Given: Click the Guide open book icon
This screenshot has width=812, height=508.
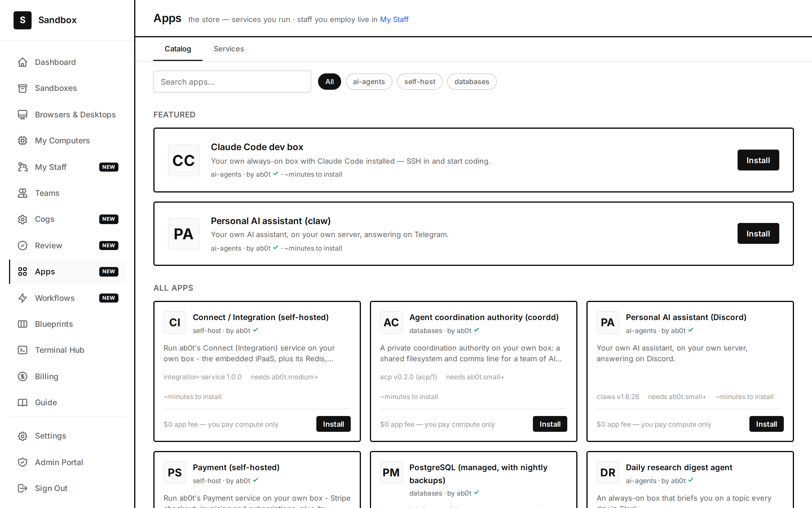Looking at the screenshot, I should click(x=23, y=402).
